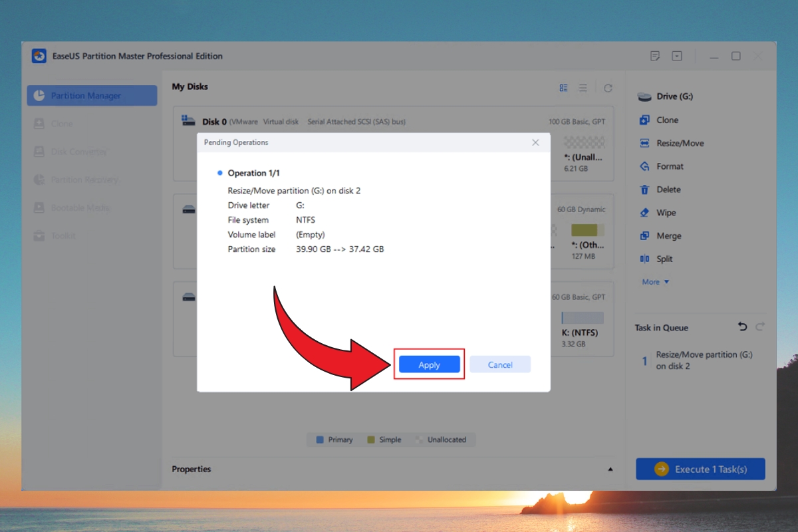Click the Simple legend color swatch
Screen dimensions: 798x532
[x=370, y=440]
